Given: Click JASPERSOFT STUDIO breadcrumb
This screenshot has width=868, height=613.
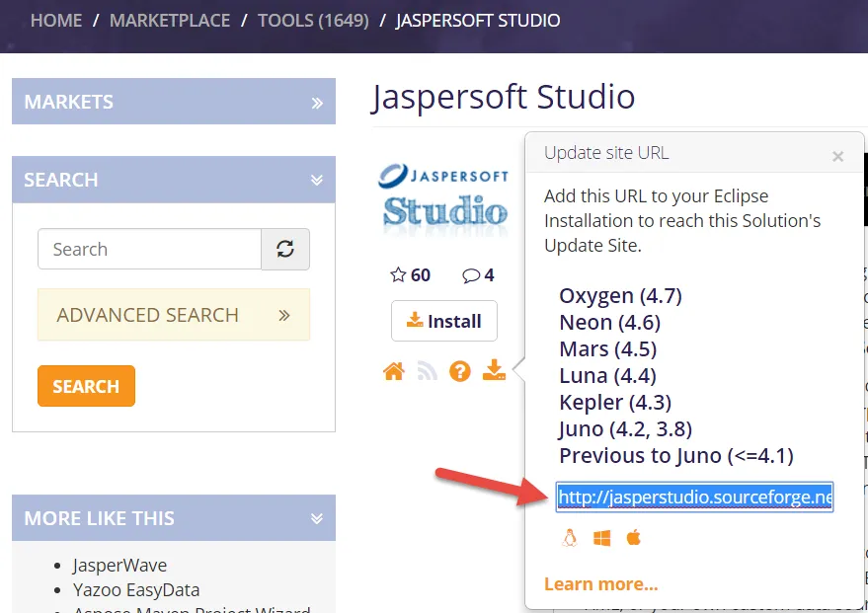Looking at the screenshot, I should 478,21.
